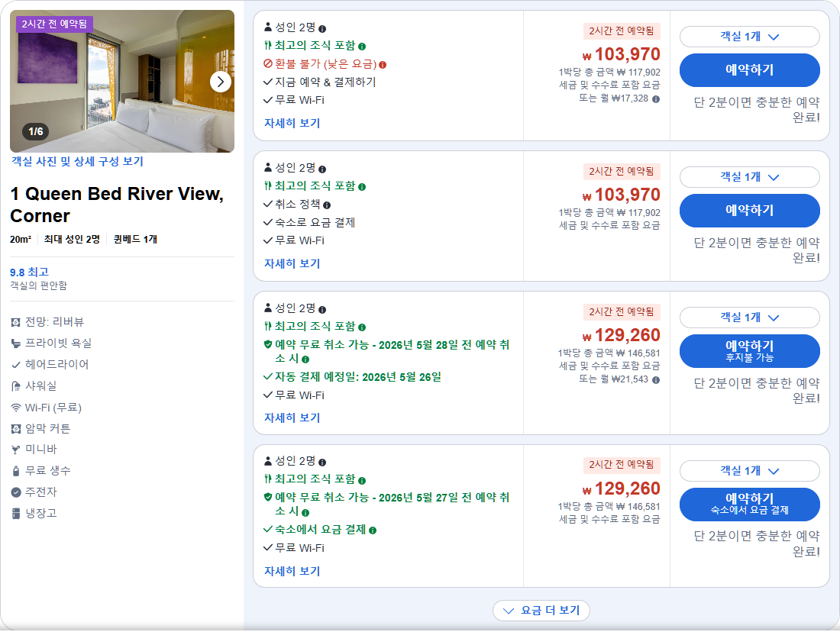Open the 객실 1개 selector on the second offer
The image size is (840, 632).
click(749, 176)
